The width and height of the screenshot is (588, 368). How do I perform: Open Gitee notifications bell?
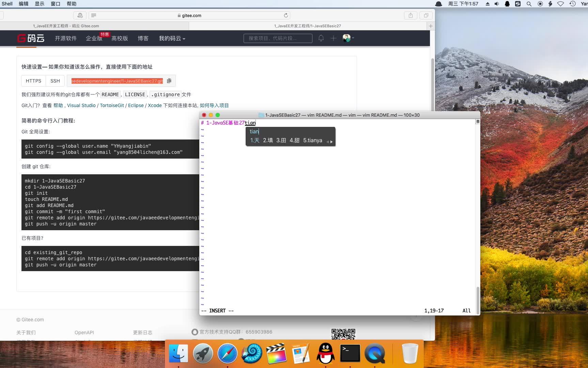[x=321, y=38]
